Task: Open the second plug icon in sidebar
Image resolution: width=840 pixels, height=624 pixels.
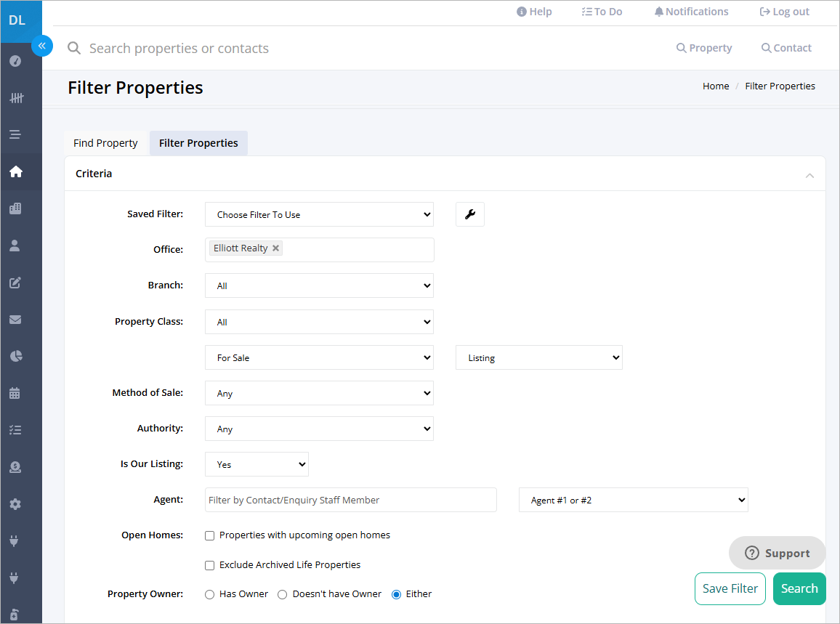Action: click(x=15, y=578)
